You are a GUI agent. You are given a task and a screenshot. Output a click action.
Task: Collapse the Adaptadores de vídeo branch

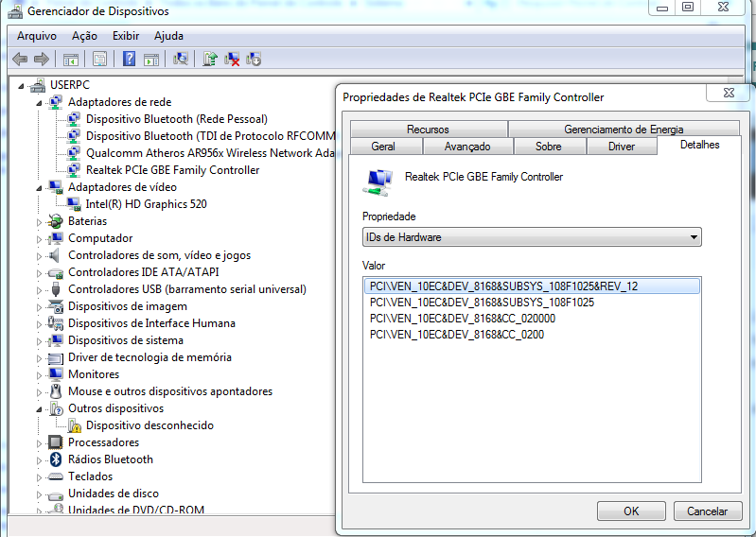click(x=39, y=188)
